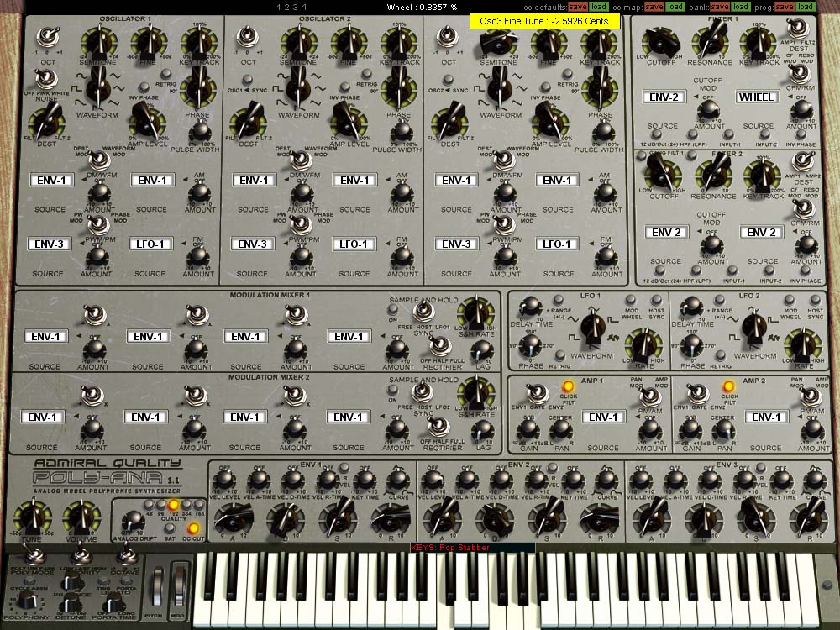Screen dimensions: 840x630
Task: Toggle the CYCLE ASSN button
Action: click(29, 580)
